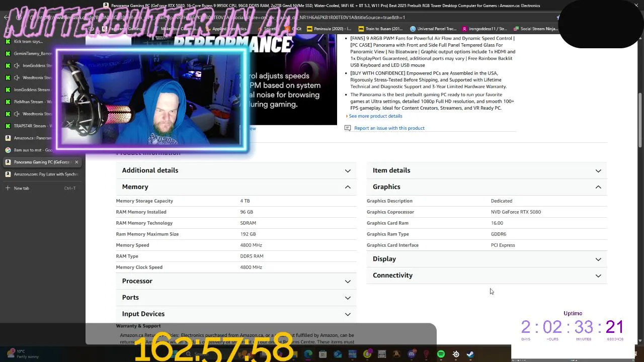
Task: Select the 96 GB RAM value
Action: point(247,212)
